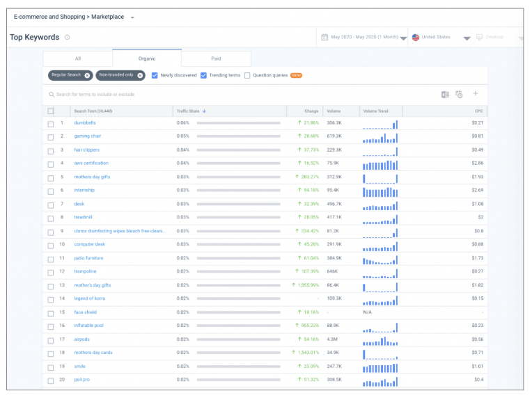Screen dimensions: 532x400
Task: Open the face shield keyword link
Action: tap(85, 312)
